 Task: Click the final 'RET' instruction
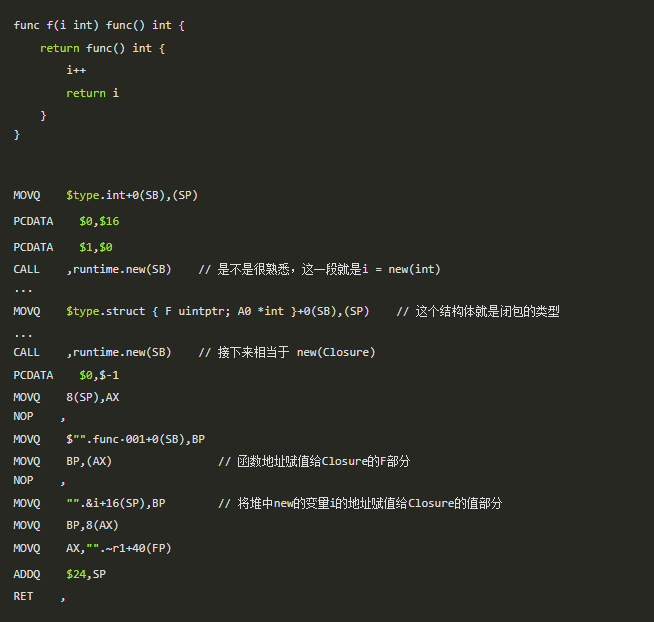pos(23,596)
